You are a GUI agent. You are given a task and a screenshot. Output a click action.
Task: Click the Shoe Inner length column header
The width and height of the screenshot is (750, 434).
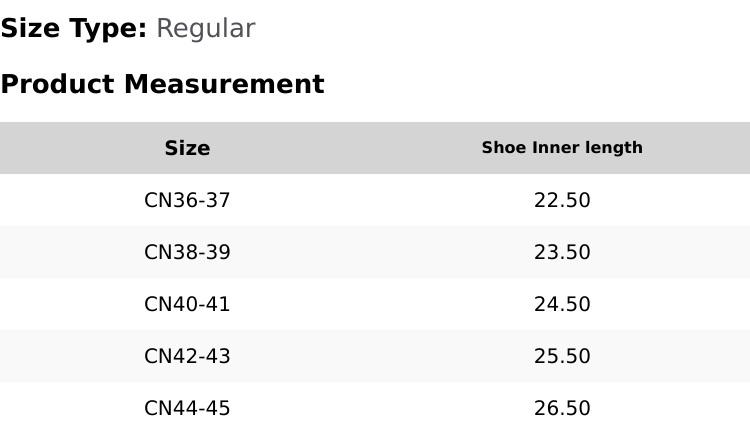tap(562, 147)
